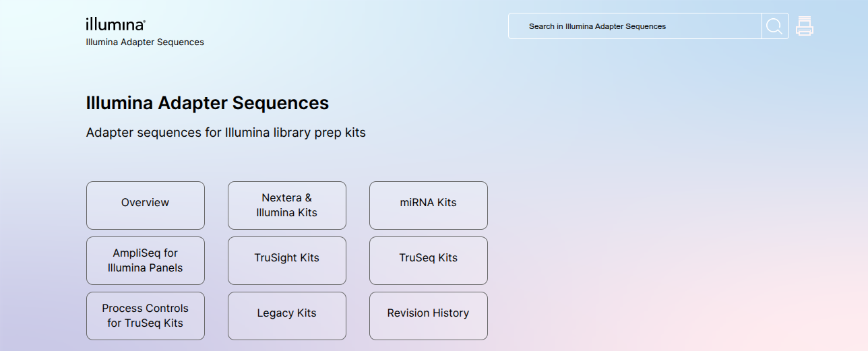The image size is (868, 351).
Task: Click the bold Illumina Adapter Sequences heading
Action: pos(208,103)
